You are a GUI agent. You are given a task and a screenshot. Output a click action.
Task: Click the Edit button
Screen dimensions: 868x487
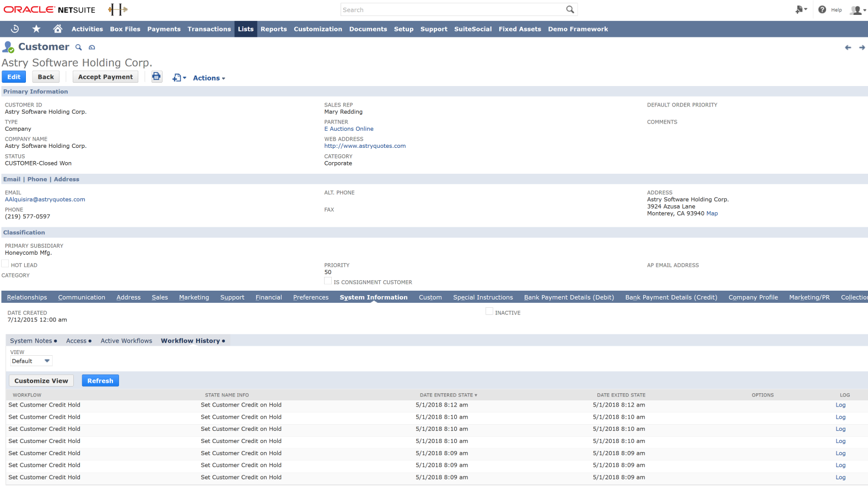click(14, 77)
